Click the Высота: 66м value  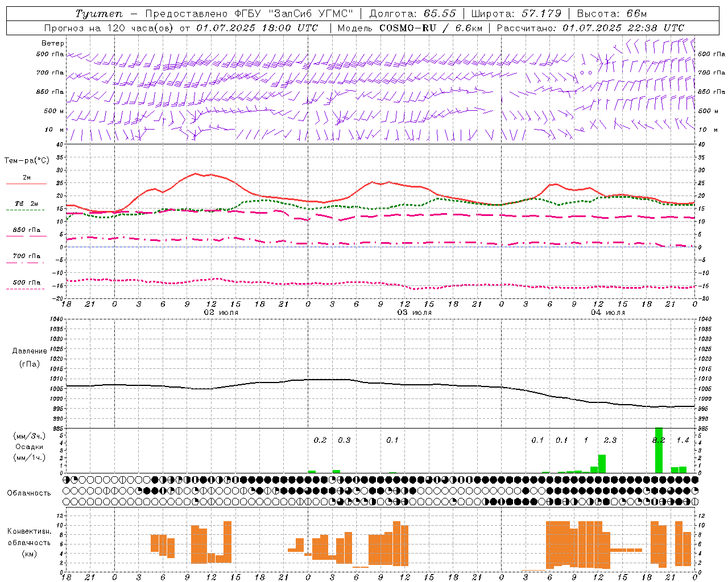tap(612, 14)
